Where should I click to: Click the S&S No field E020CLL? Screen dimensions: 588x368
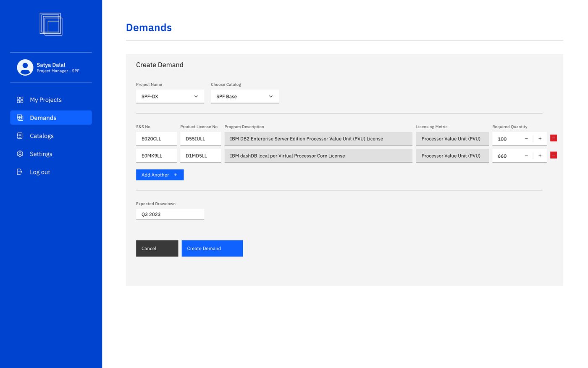click(156, 139)
